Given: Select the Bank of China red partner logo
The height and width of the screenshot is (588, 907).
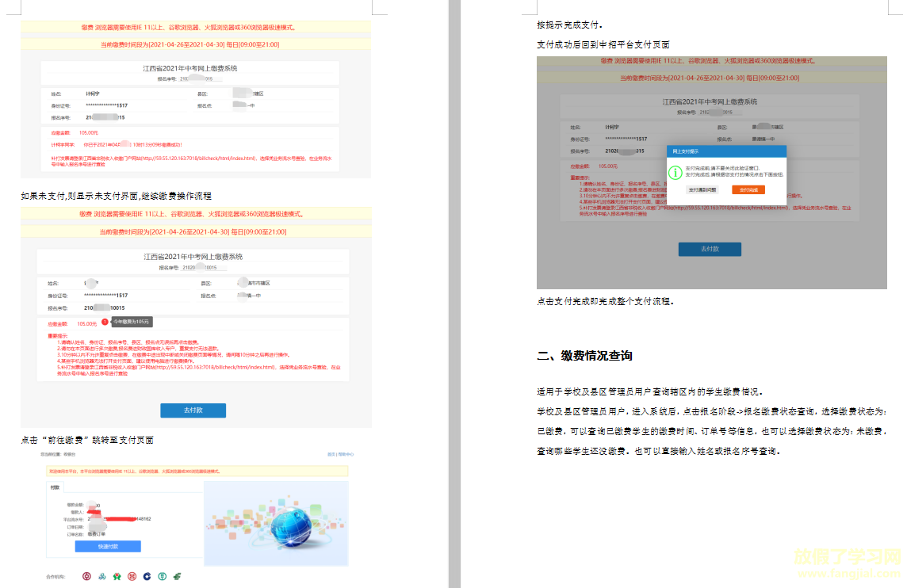Looking at the screenshot, I should pyautogui.click(x=86, y=576).
